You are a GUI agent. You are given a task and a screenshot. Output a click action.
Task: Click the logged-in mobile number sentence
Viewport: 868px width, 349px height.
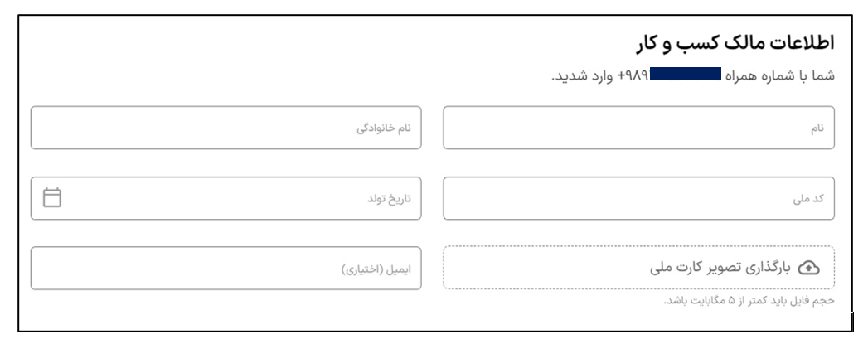tap(693, 76)
